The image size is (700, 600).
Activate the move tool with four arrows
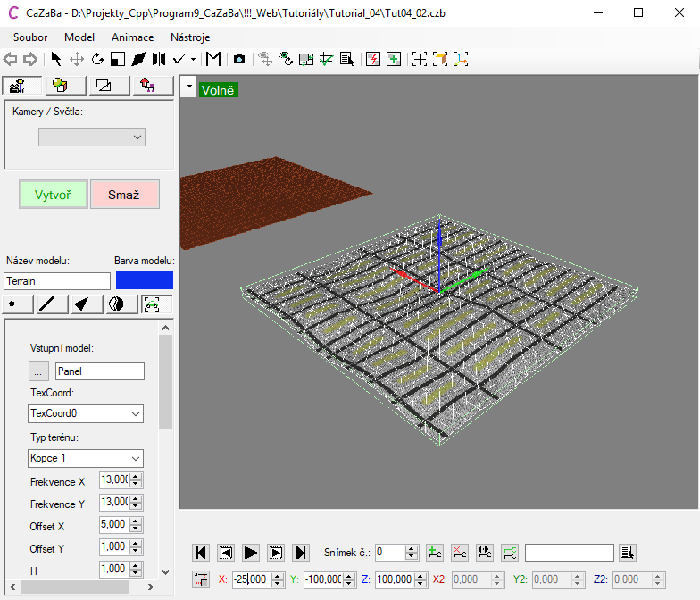[x=77, y=59]
